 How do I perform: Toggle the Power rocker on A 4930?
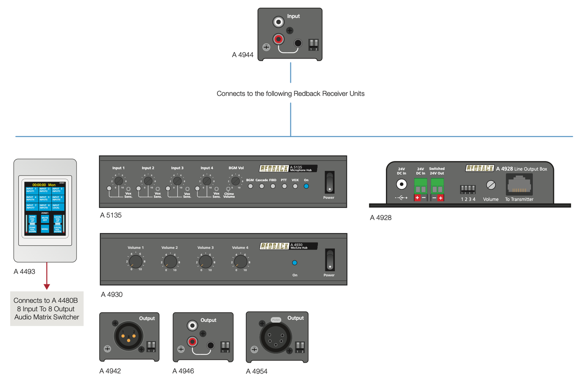(x=330, y=260)
